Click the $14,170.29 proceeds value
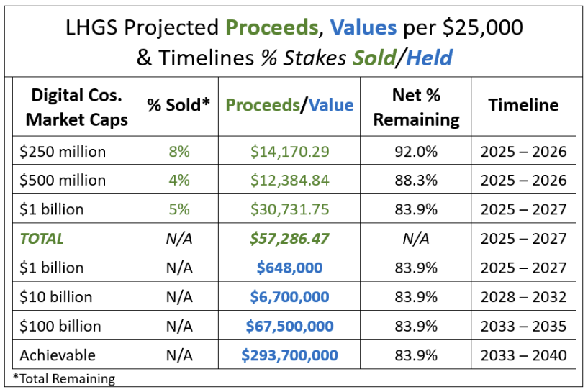The height and width of the screenshot is (392, 588). tap(289, 152)
